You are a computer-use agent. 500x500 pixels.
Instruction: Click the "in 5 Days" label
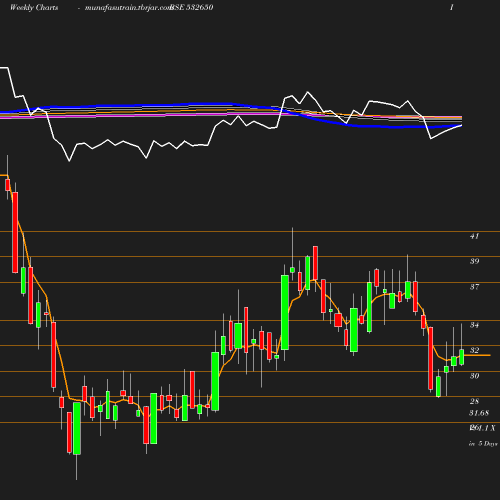(x=483, y=444)
